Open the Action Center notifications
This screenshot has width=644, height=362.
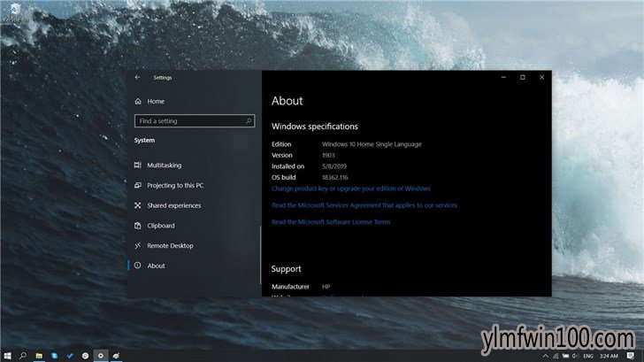coord(631,356)
